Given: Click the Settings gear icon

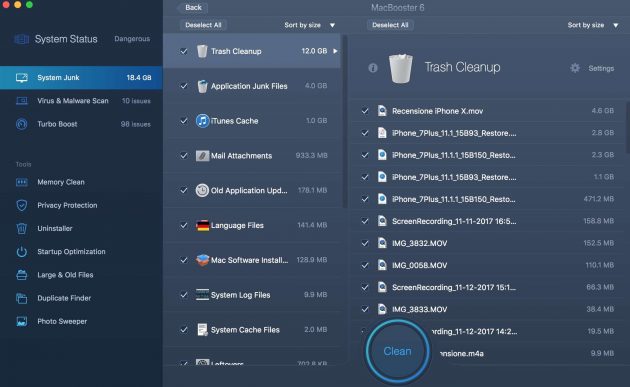Looking at the screenshot, I should point(575,68).
